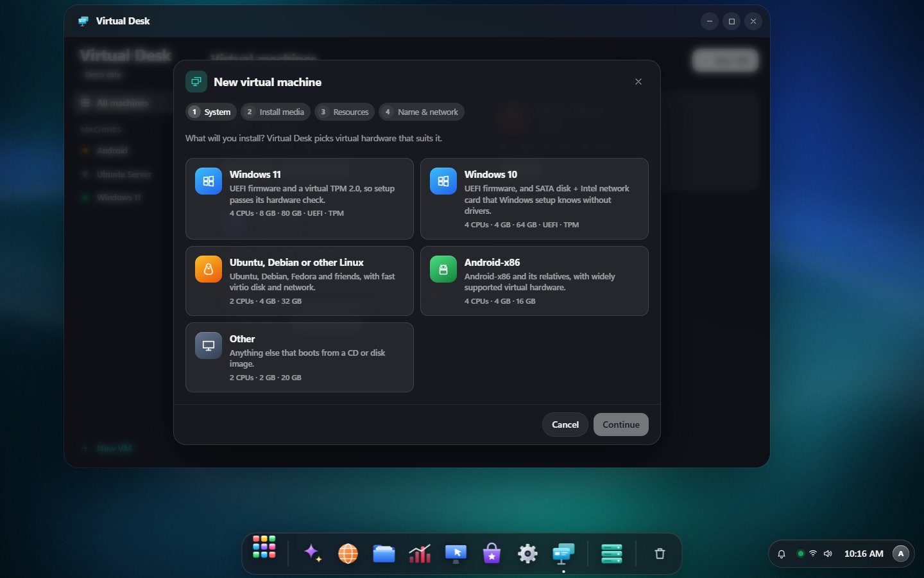Click the Virtual Desk dock icon

(x=563, y=553)
